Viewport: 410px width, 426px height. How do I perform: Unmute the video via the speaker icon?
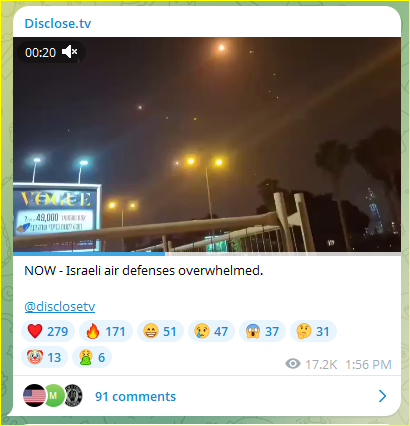tap(70, 52)
